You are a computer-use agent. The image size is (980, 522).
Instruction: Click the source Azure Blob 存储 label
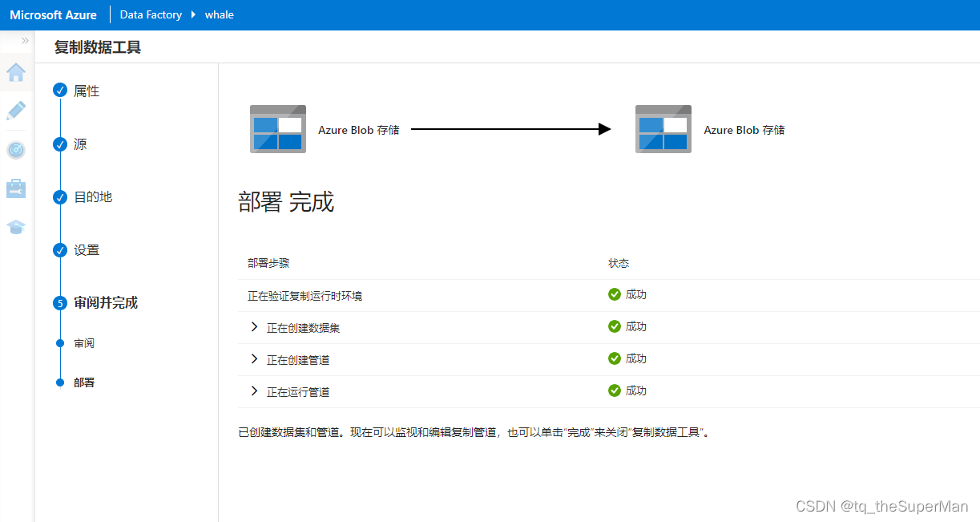(x=358, y=130)
